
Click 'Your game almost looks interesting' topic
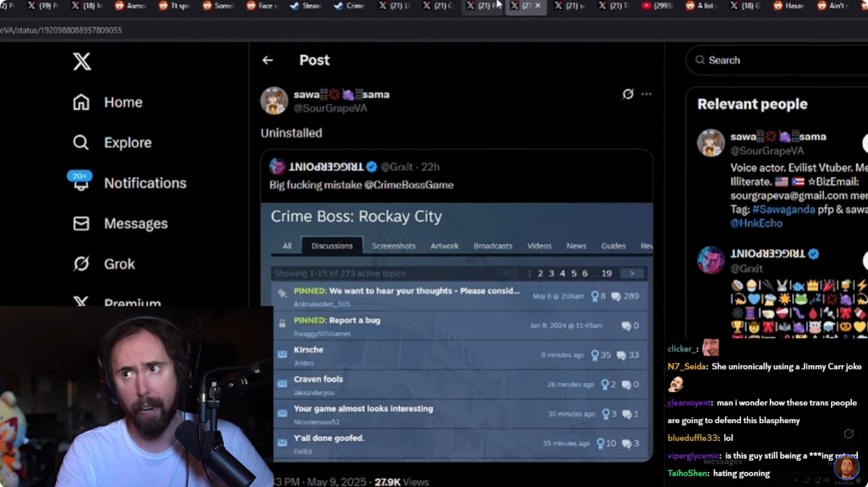point(363,409)
